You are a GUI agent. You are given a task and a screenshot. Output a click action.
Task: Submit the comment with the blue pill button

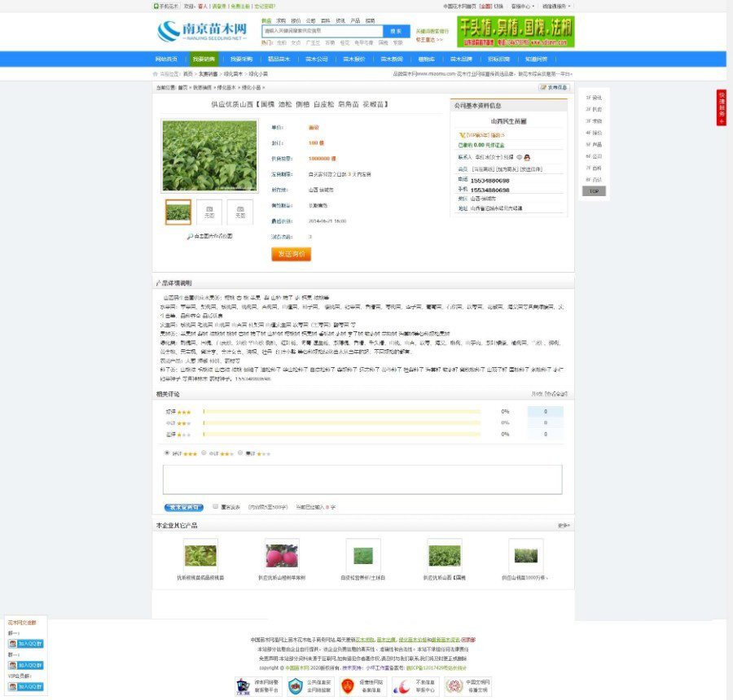point(184,507)
